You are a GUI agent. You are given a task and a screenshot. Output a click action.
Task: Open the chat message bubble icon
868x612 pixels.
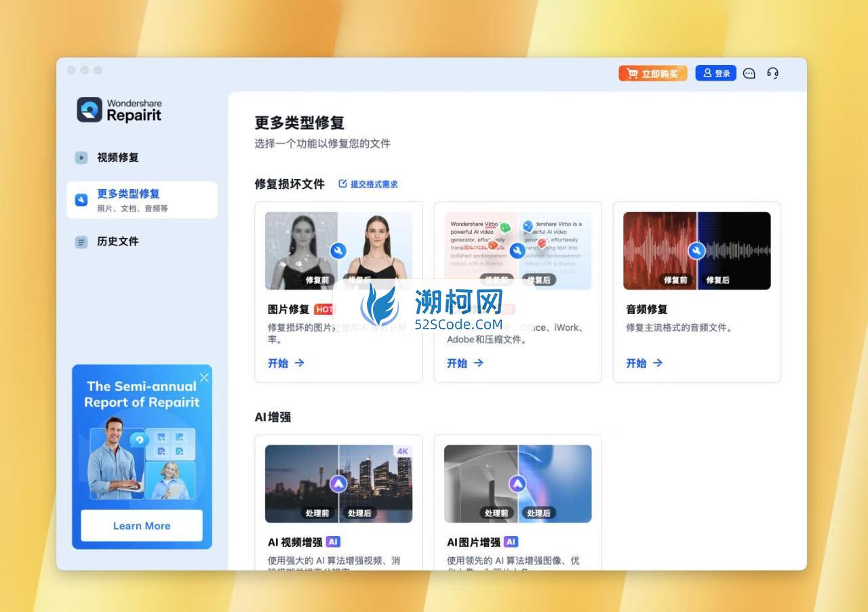tap(749, 73)
